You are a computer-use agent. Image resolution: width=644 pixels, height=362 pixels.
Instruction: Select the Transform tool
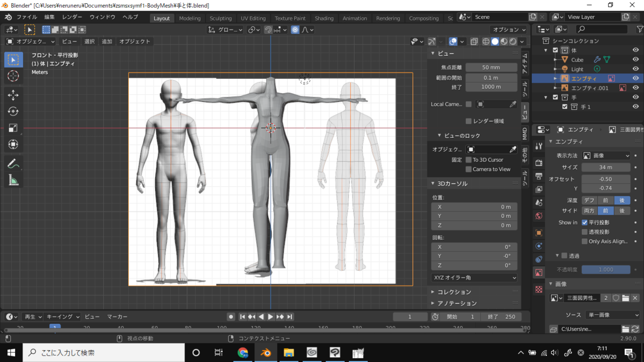coord(13,145)
